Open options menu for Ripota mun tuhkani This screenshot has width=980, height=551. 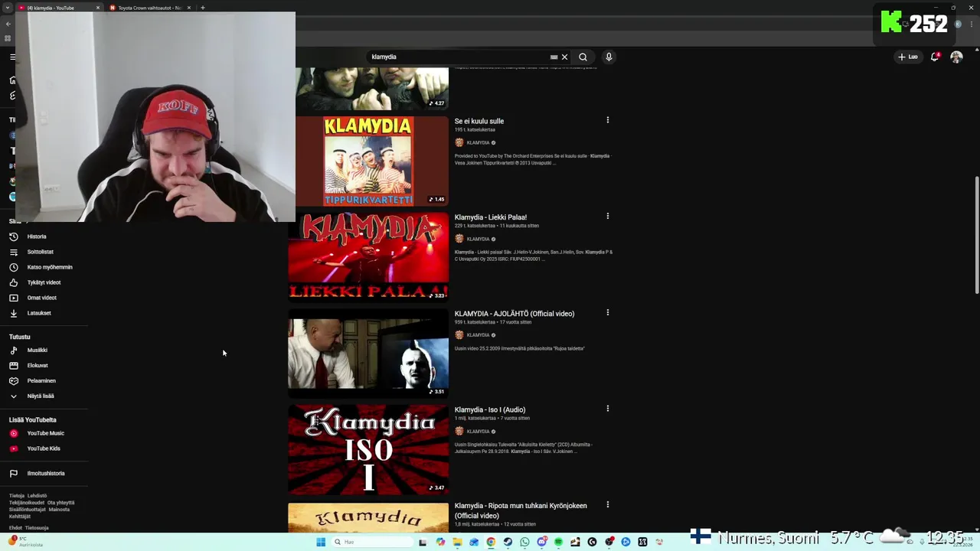tap(608, 505)
